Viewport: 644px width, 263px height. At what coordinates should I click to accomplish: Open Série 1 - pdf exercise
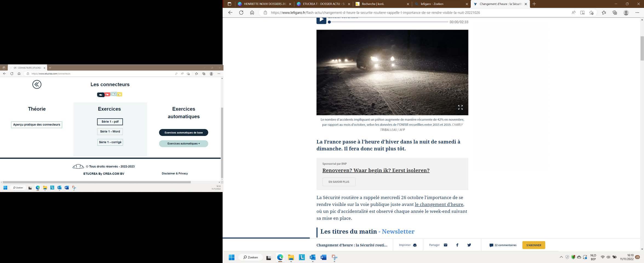[110, 122]
